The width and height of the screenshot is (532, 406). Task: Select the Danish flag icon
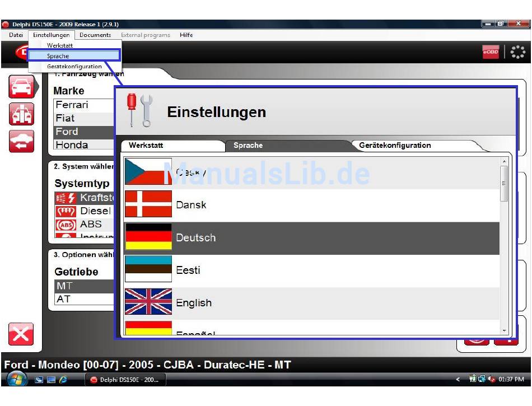point(148,204)
